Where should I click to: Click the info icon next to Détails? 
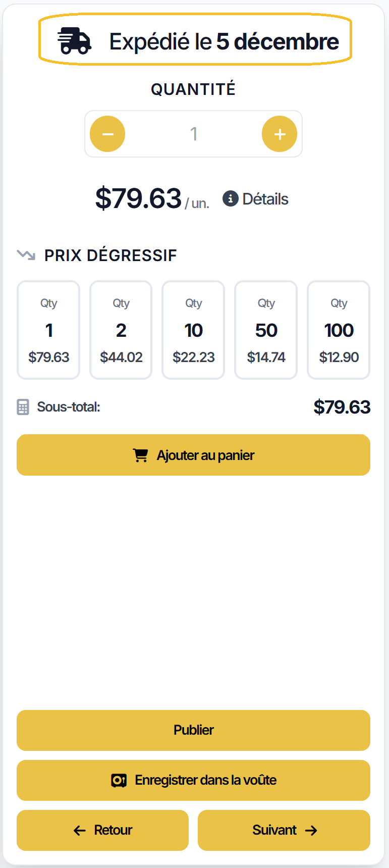coord(230,198)
